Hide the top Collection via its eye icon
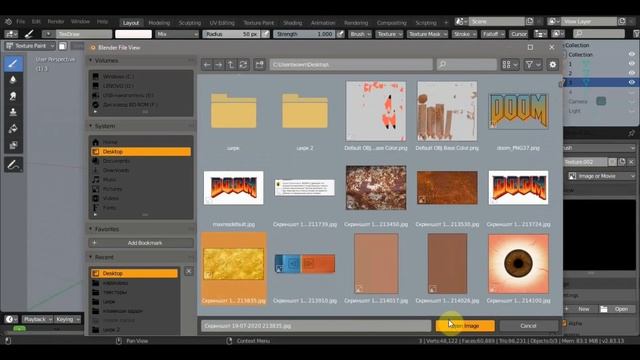 point(631,54)
